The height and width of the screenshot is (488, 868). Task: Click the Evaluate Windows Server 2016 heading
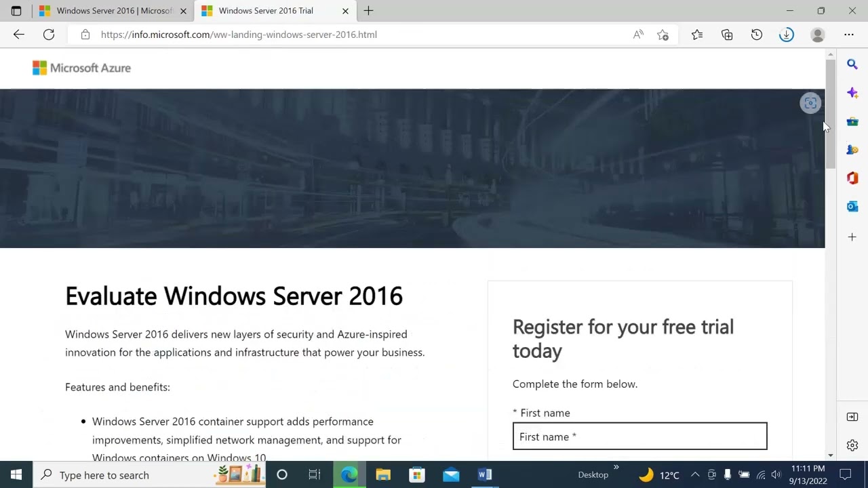[234, 296]
